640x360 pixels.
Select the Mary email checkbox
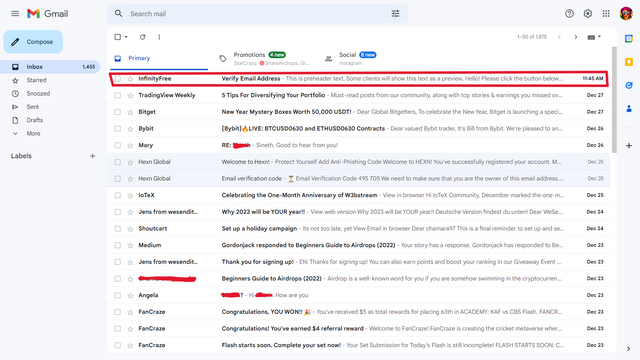pos(118,145)
